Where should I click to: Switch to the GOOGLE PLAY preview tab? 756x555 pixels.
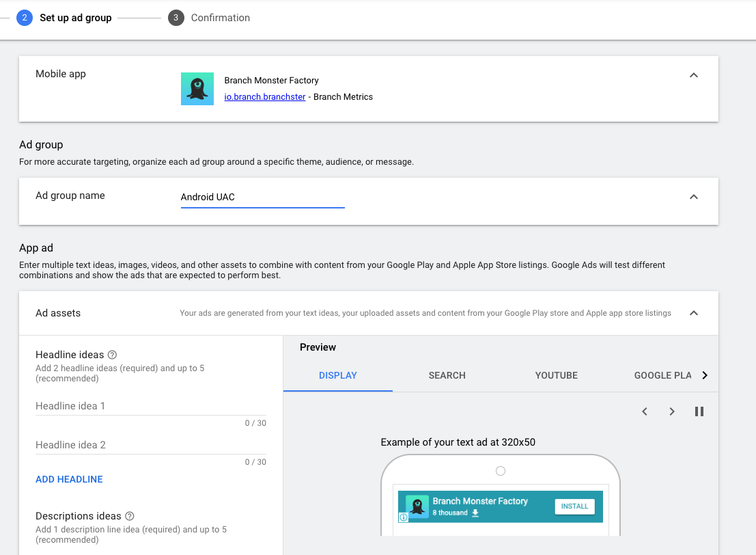click(662, 375)
